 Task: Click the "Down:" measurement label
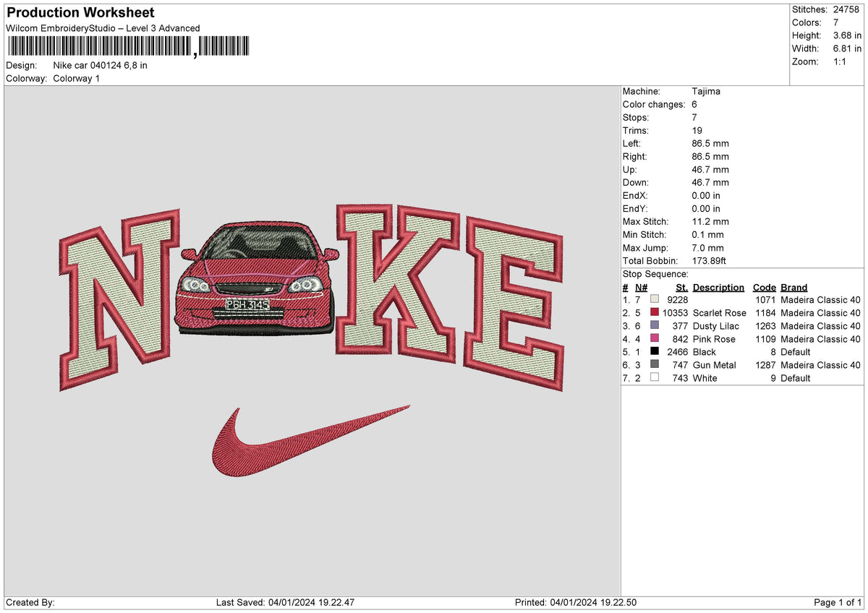pyautogui.click(x=636, y=182)
